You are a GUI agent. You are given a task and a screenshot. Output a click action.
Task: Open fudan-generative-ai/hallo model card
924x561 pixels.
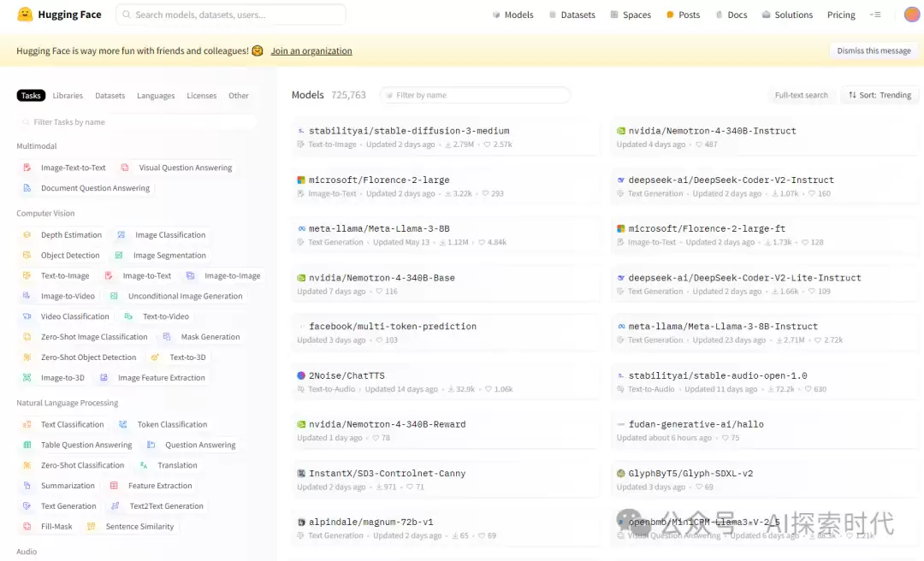[x=696, y=424]
